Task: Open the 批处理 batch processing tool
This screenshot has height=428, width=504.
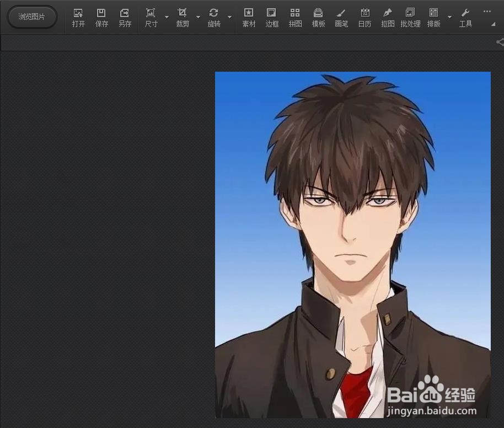Action: pyautogui.click(x=410, y=18)
